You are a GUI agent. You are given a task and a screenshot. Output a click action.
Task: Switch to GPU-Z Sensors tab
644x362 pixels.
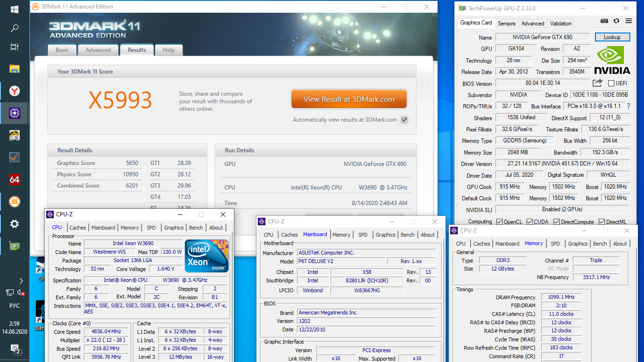pos(507,23)
